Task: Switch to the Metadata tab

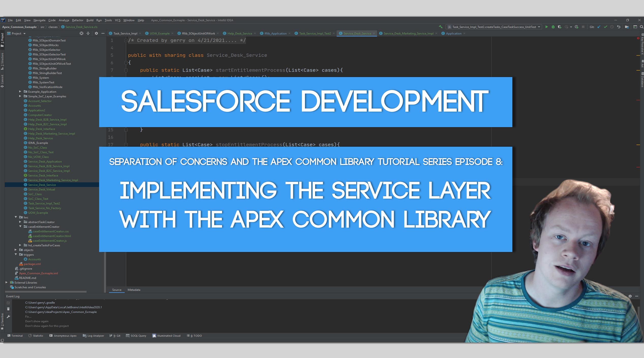Action: [x=134, y=290]
